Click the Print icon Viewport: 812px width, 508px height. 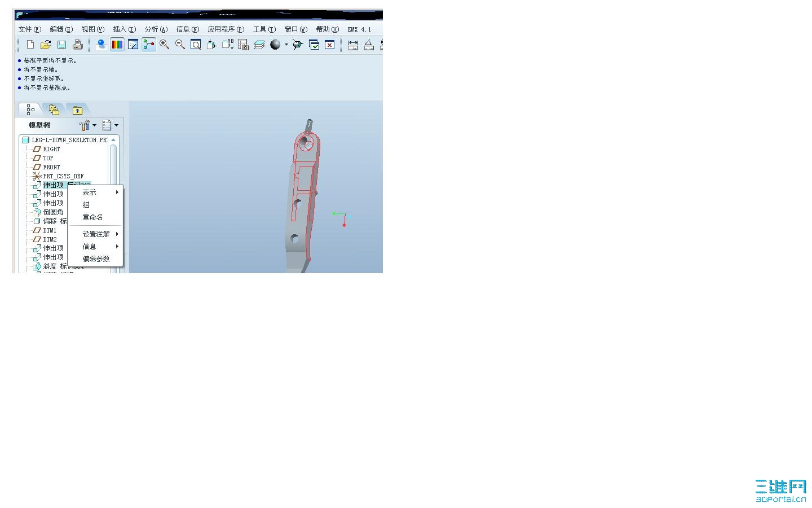coord(77,45)
